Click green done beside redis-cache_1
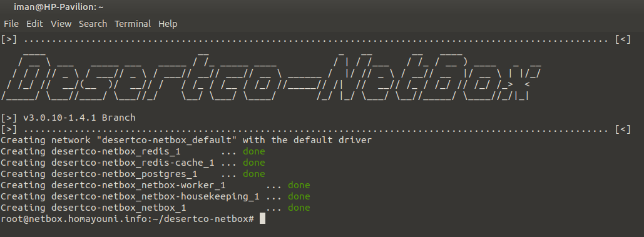 254,163
